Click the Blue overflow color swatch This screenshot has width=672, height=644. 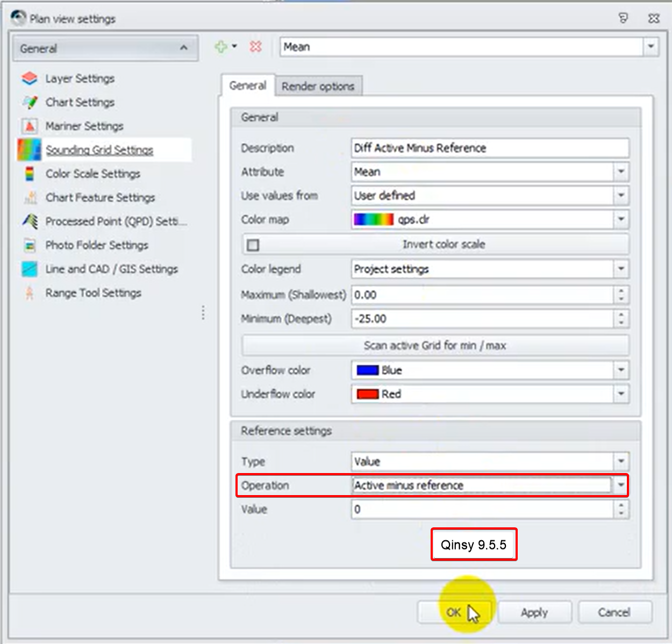coord(368,370)
